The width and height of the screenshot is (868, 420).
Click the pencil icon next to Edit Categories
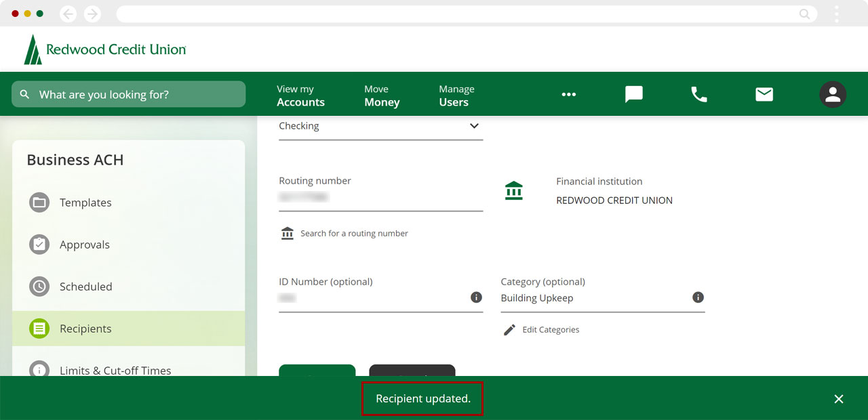click(509, 330)
